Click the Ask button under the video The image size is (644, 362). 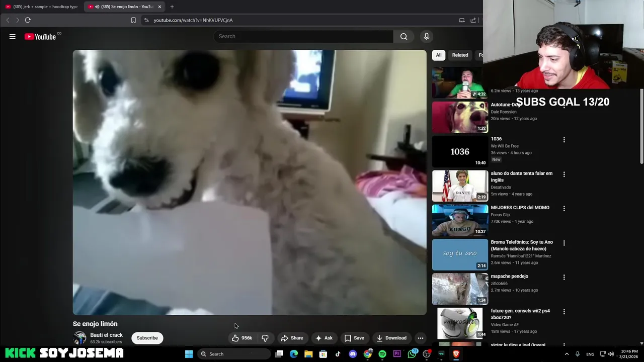pos(324,338)
